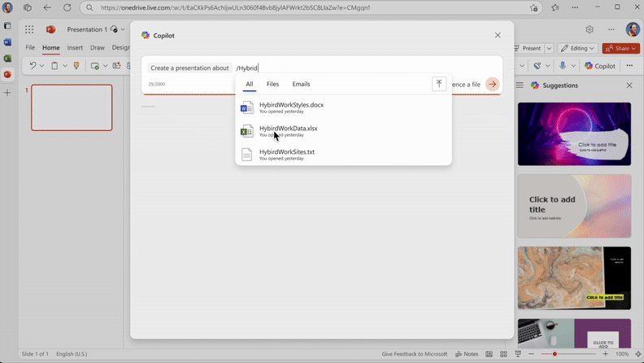Expand the Paste options dropdown arrow
Image resolution: width=644 pixels, height=363 pixels.
(65, 66)
